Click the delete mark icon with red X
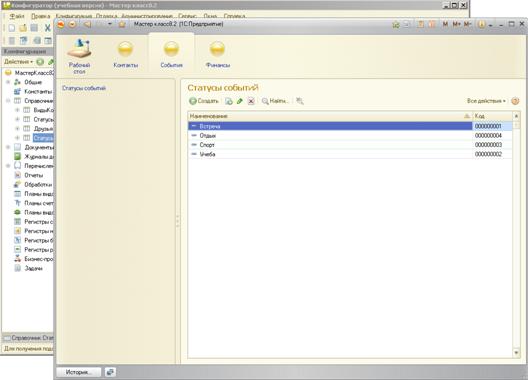Image resolution: width=528 pixels, height=380 pixels. coord(251,101)
